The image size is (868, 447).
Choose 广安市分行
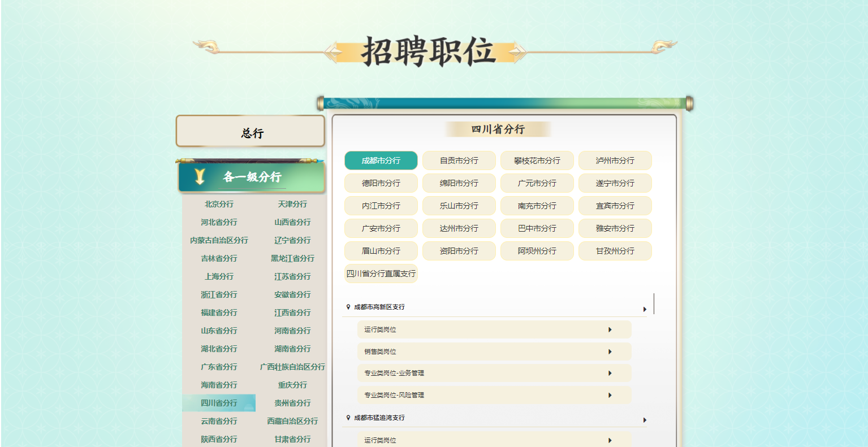pyautogui.click(x=381, y=228)
